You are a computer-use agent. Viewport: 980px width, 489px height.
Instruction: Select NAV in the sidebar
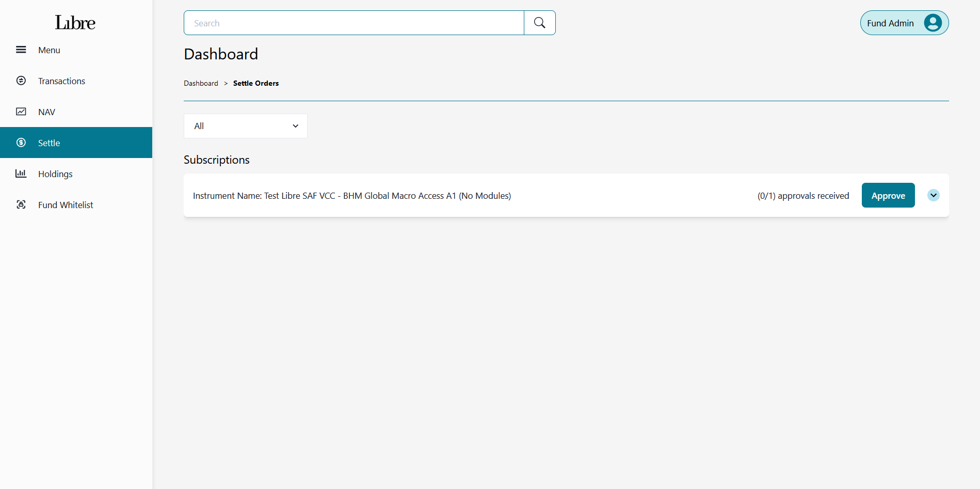[46, 112]
